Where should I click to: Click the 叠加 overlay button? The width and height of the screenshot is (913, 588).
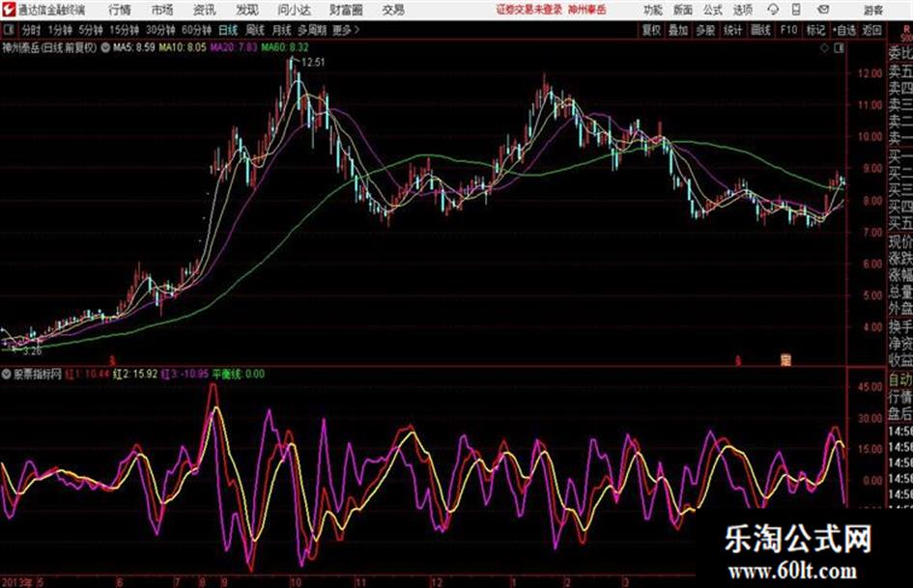click(x=678, y=30)
